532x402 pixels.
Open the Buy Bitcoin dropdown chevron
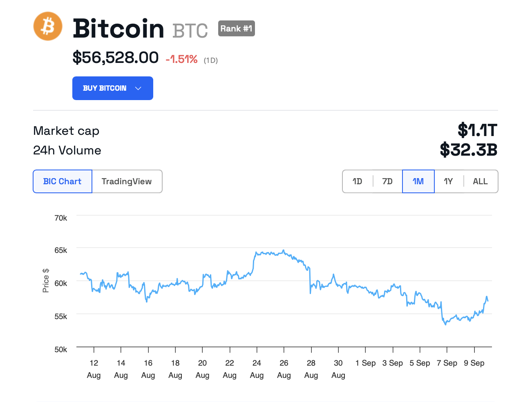point(138,88)
